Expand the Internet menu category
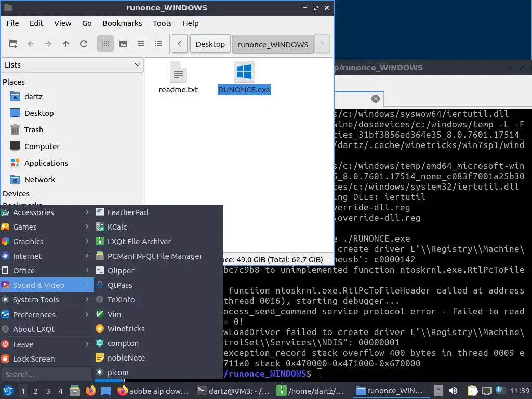 [x=47, y=256]
